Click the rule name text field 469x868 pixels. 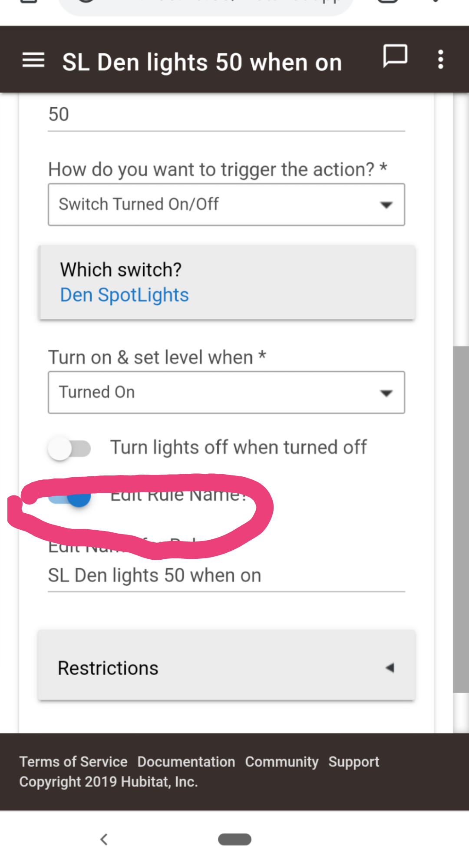pyautogui.click(x=226, y=576)
